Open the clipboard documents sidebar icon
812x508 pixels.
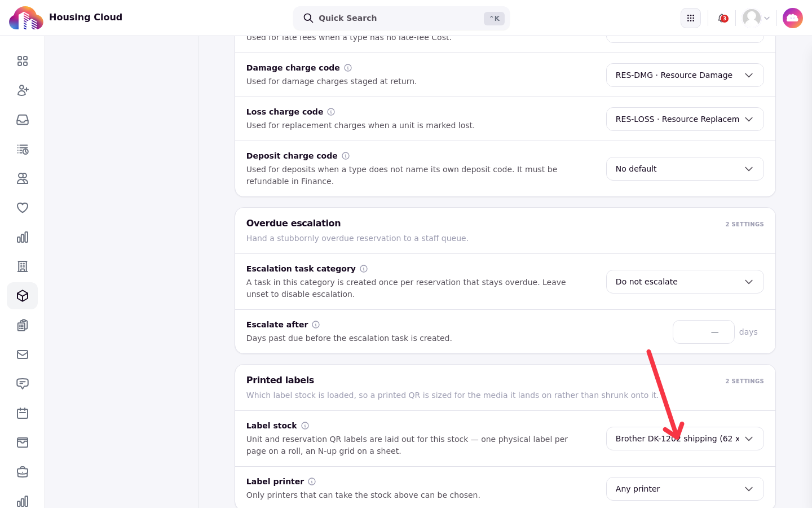click(23, 325)
